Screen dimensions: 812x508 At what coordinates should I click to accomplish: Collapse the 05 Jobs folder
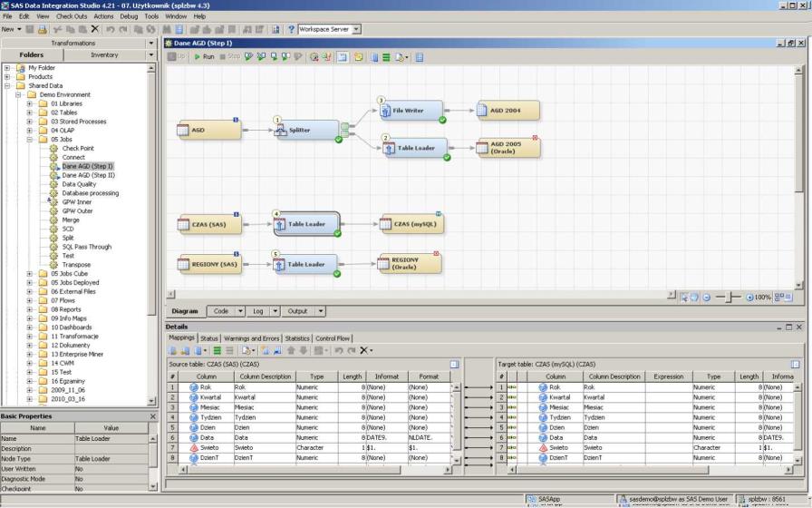(x=30, y=140)
